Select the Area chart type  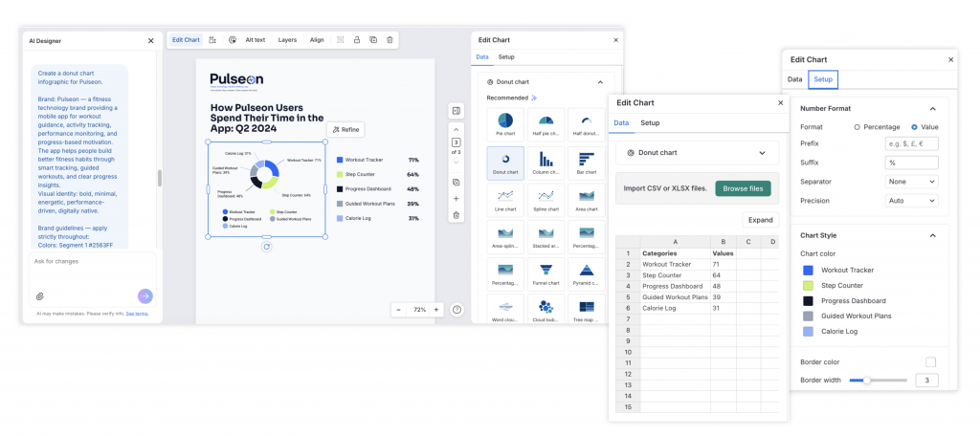(587, 200)
